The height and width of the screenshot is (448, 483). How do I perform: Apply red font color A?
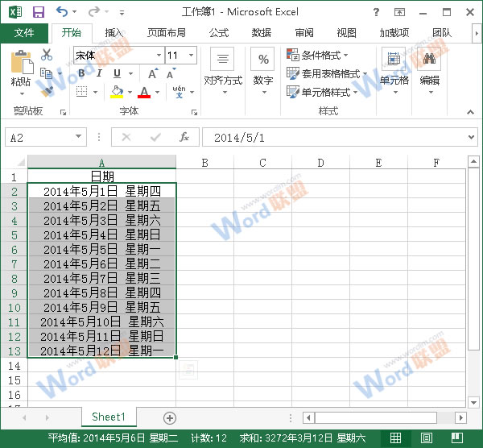(x=144, y=92)
